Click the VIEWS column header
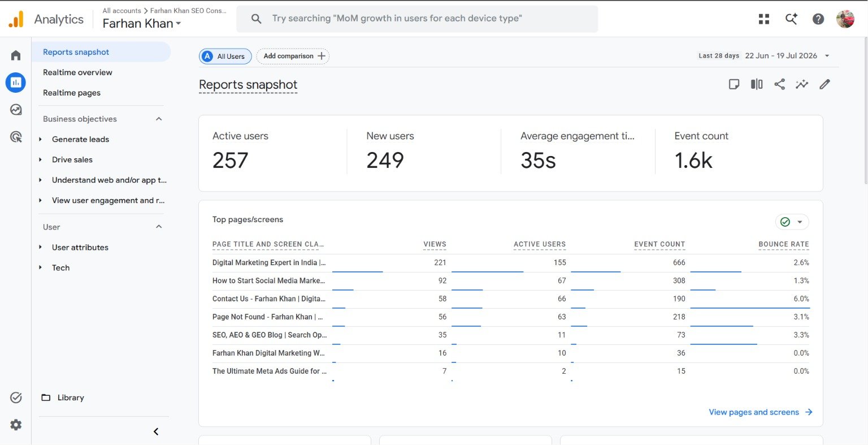This screenshot has width=868, height=445. point(435,244)
